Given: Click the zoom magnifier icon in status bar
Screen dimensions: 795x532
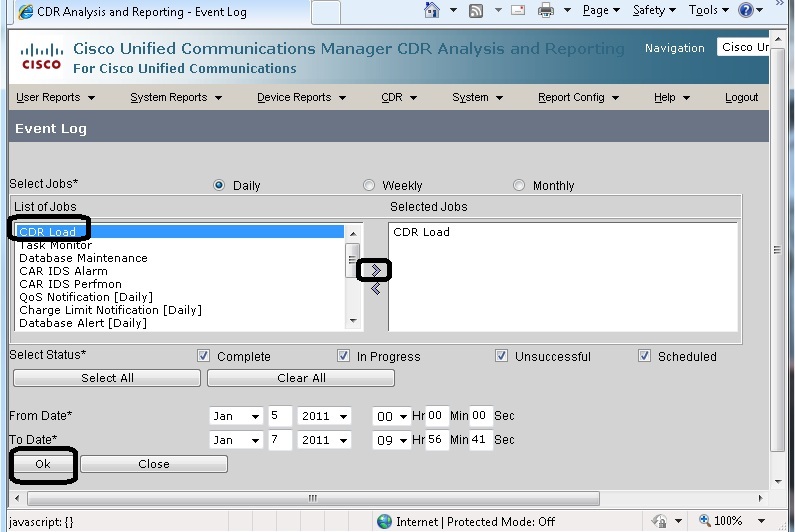Looking at the screenshot, I should pyautogui.click(x=704, y=520).
